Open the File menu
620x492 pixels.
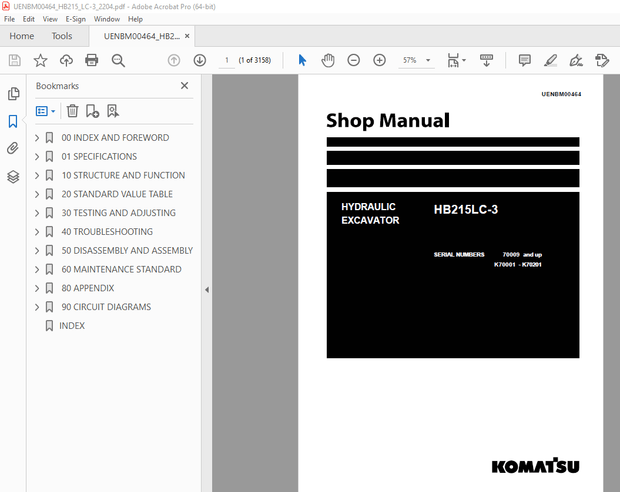point(9,19)
